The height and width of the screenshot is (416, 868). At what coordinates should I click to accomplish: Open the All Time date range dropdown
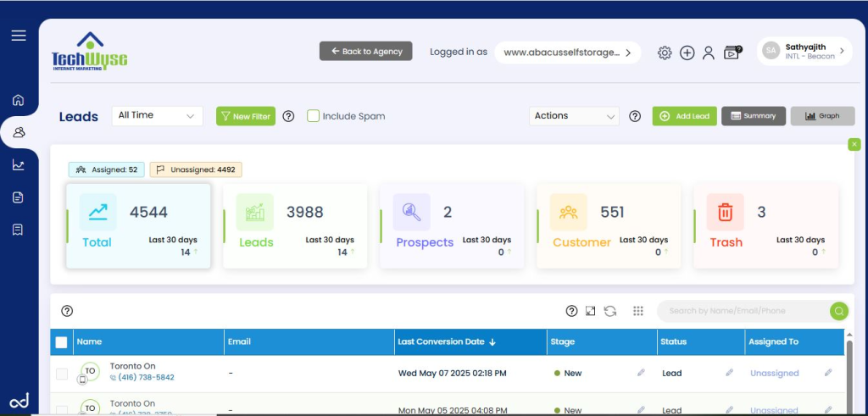157,115
